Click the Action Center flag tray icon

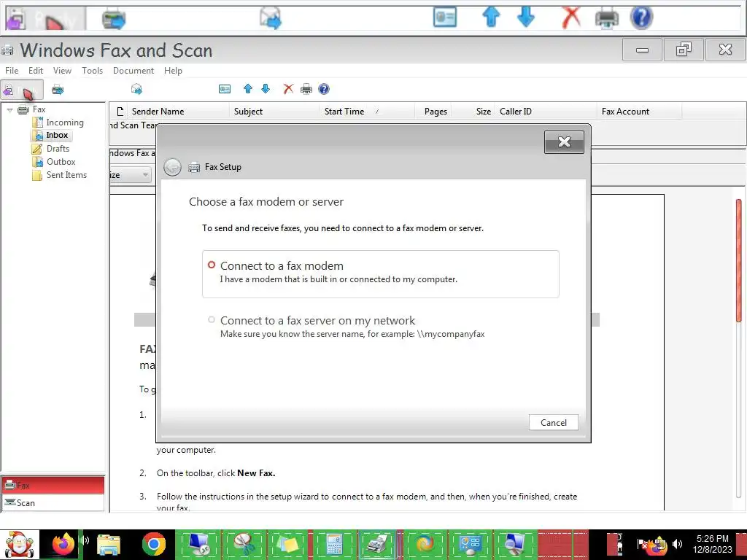pyautogui.click(x=641, y=543)
